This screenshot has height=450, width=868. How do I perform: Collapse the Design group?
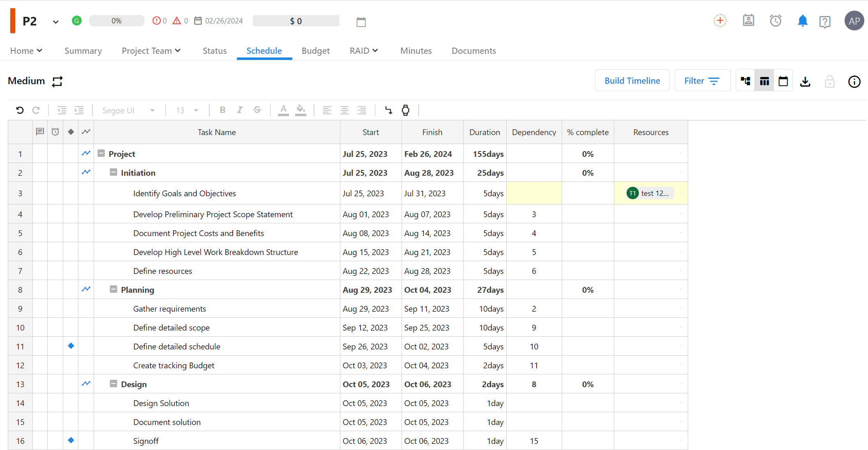pos(113,383)
